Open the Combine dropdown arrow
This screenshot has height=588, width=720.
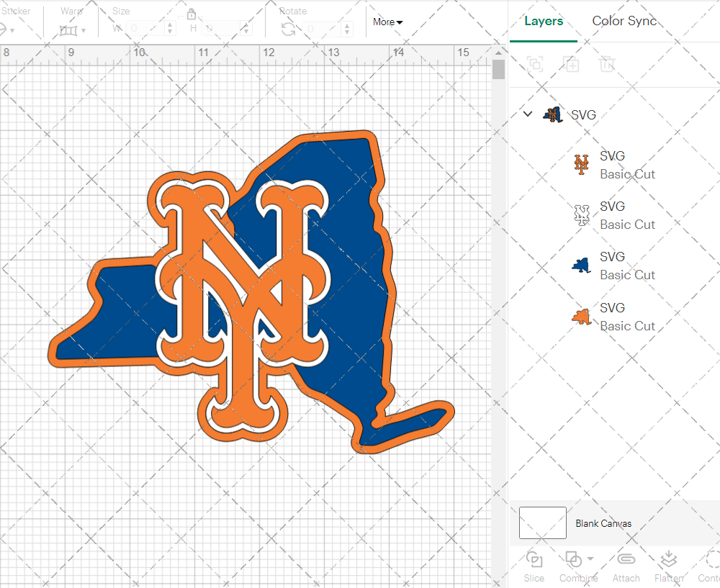pos(590,558)
